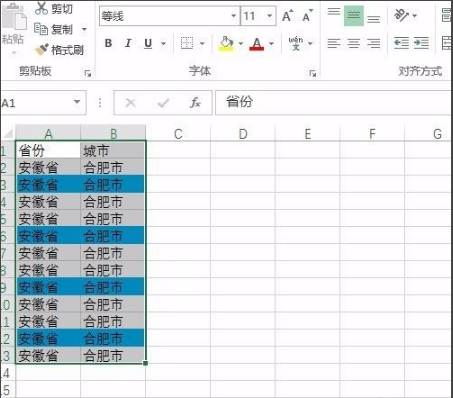This screenshot has height=398, width=453.
Task: Click the blue-highlighted 安徽省 cell in row 3
Action: [x=48, y=184]
